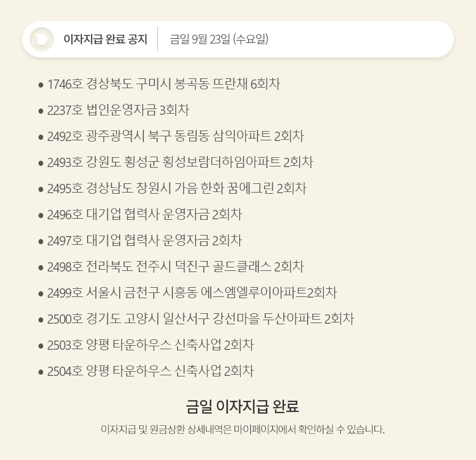Click the speech bubble logo icon
476x460 pixels.
pos(42,39)
